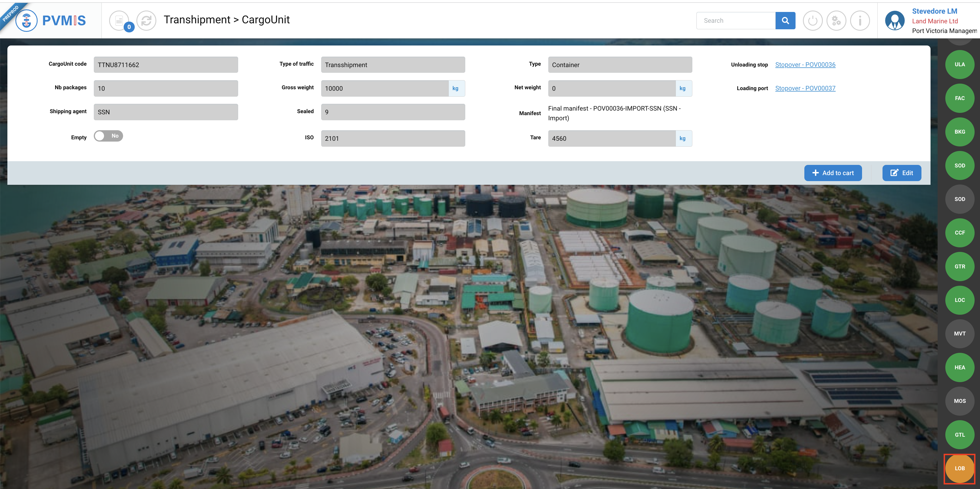Click the Add to cart button
The width and height of the screenshot is (980, 489).
(832, 173)
